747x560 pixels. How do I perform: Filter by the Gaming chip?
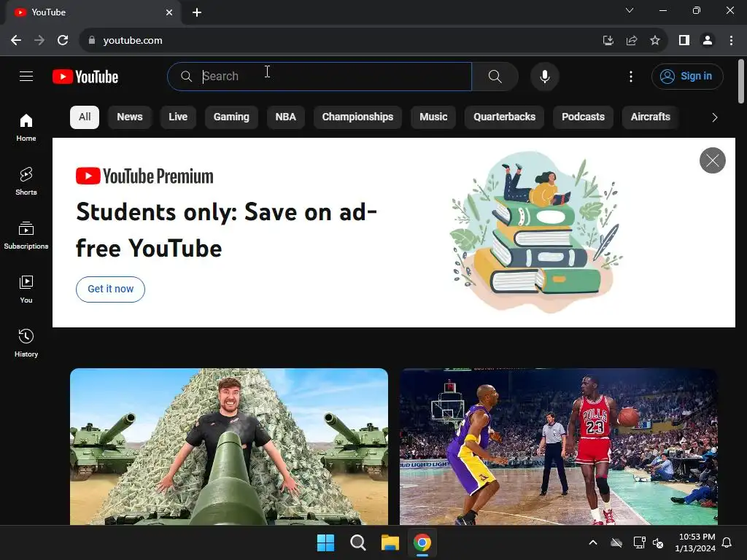point(231,117)
